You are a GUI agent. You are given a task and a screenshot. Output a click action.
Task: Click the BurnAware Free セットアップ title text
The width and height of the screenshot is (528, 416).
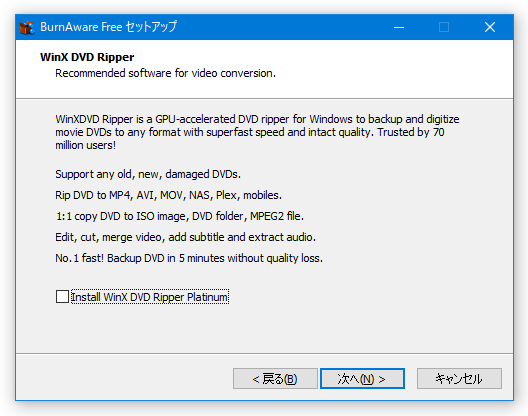coord(108,27)
